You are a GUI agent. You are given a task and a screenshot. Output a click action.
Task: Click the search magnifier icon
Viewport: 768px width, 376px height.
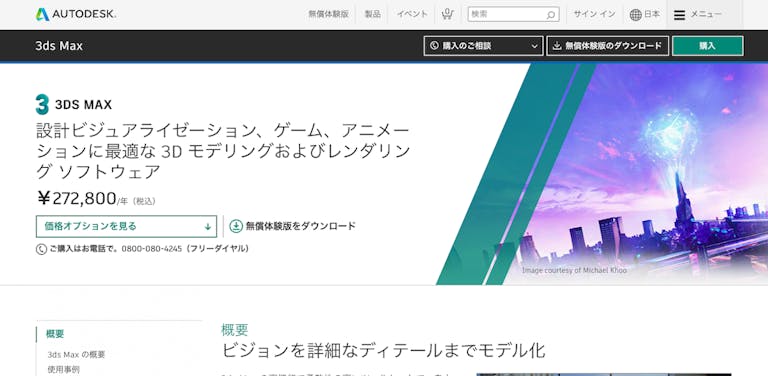[x=551, y=15]
